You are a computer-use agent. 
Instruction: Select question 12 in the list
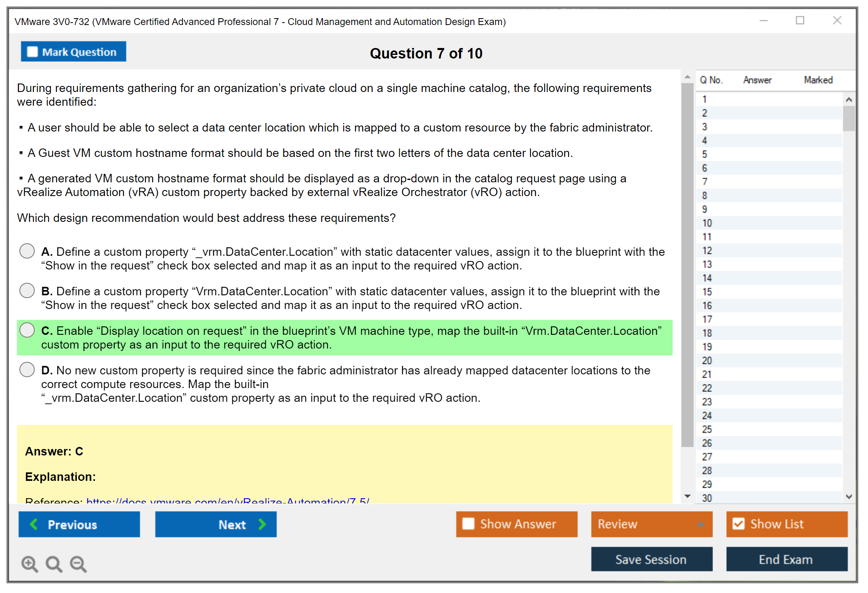point(707,251)
